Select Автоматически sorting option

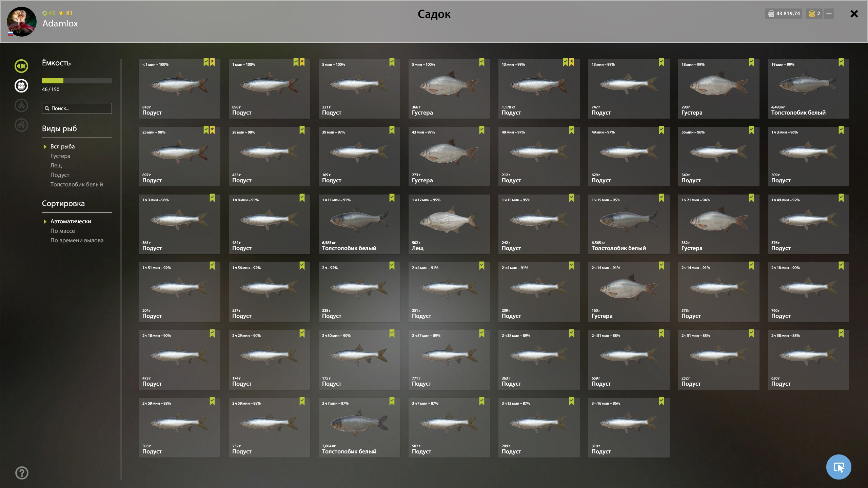click(x=71, y=221)
